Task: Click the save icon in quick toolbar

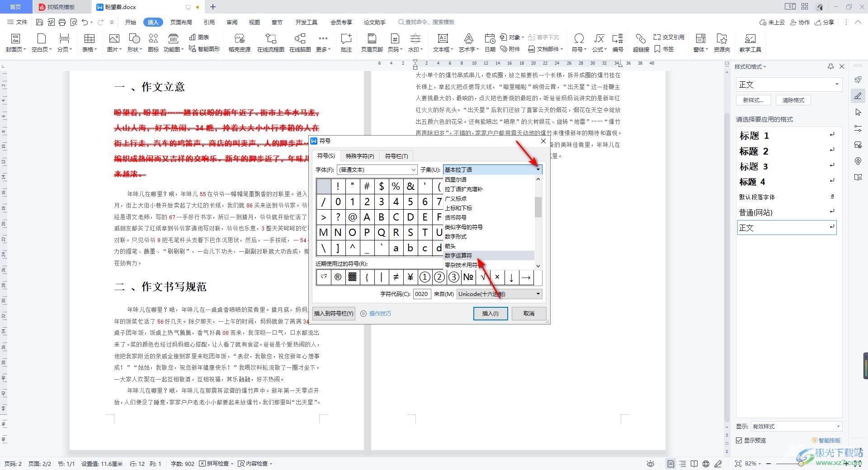Action: (39, 22)
